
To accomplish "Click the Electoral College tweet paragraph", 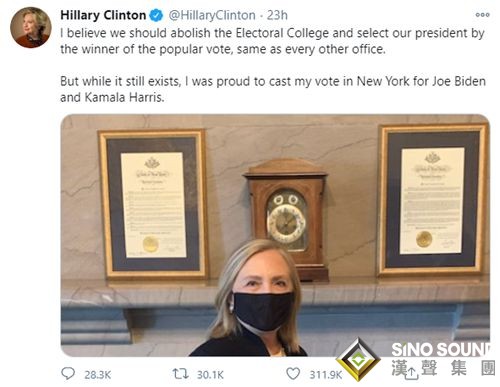I will [272, 41].
